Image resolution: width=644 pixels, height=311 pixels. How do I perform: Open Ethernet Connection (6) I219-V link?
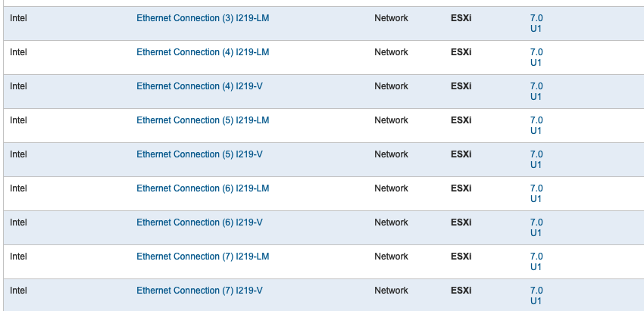199,222
